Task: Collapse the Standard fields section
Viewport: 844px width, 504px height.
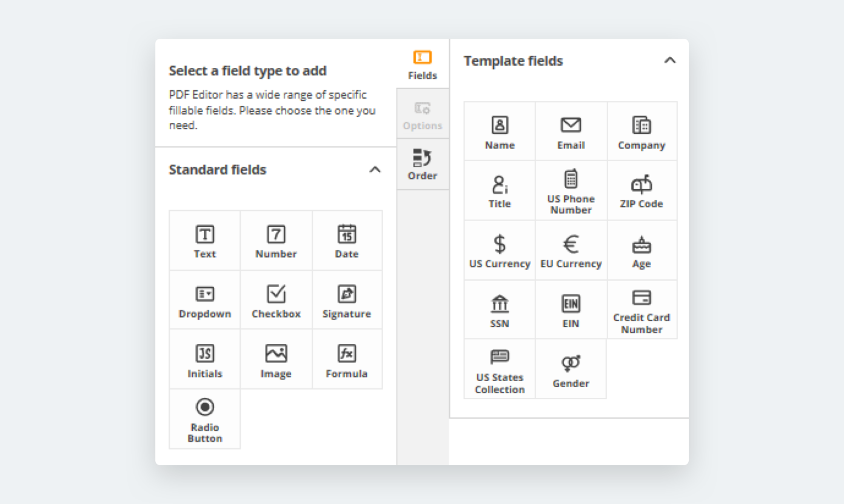Action: [375, 170]
